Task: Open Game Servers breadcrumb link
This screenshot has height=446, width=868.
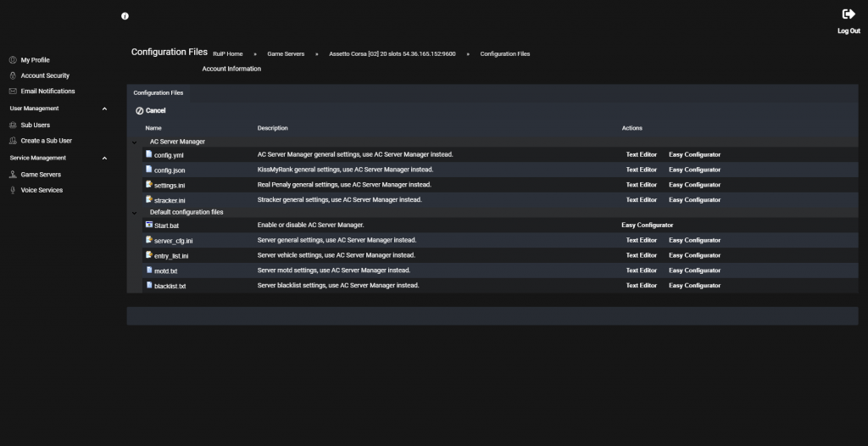Action: [286, 53]
